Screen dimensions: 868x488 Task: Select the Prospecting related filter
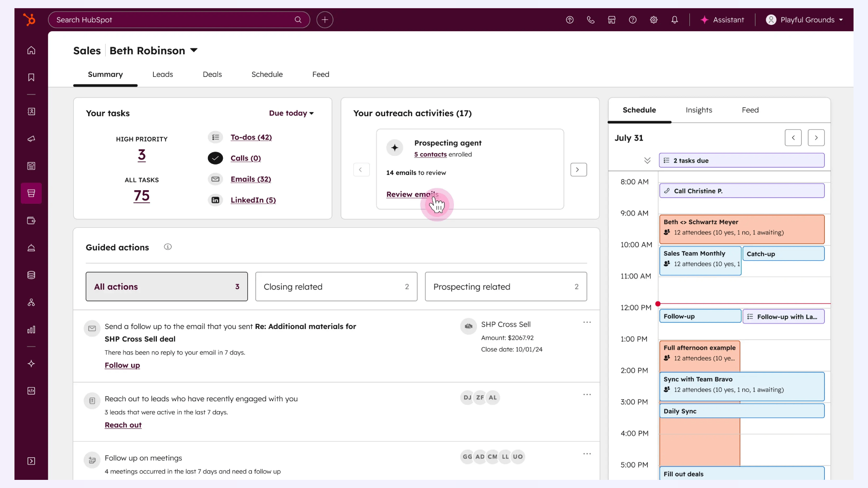pyautogui.click(x=505, y=286)
